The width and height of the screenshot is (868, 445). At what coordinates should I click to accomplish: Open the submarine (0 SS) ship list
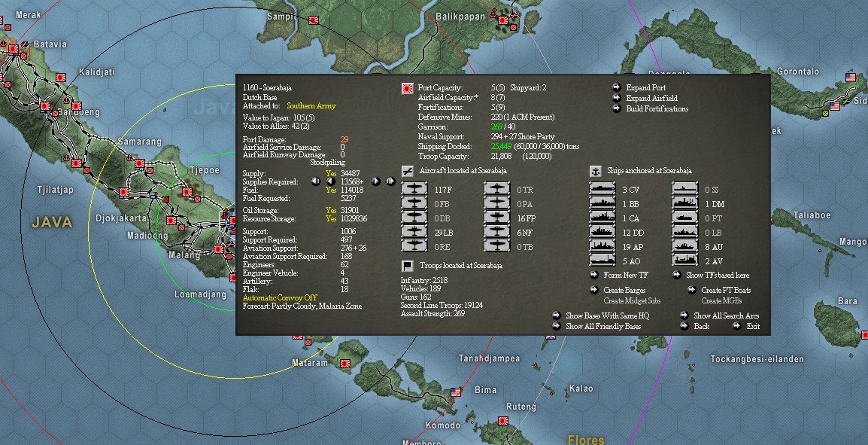(684, 190)
